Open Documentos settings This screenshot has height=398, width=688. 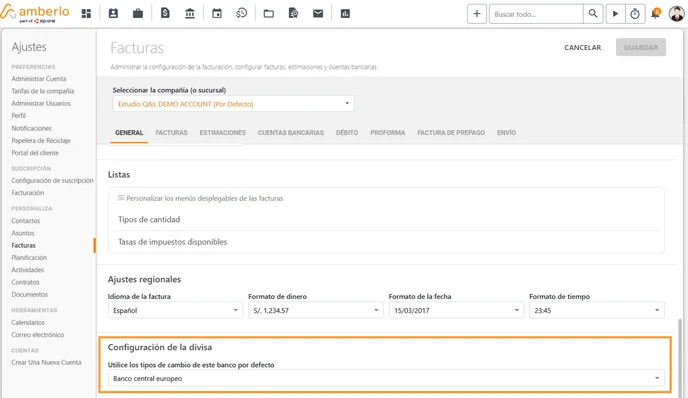point(29,295)
